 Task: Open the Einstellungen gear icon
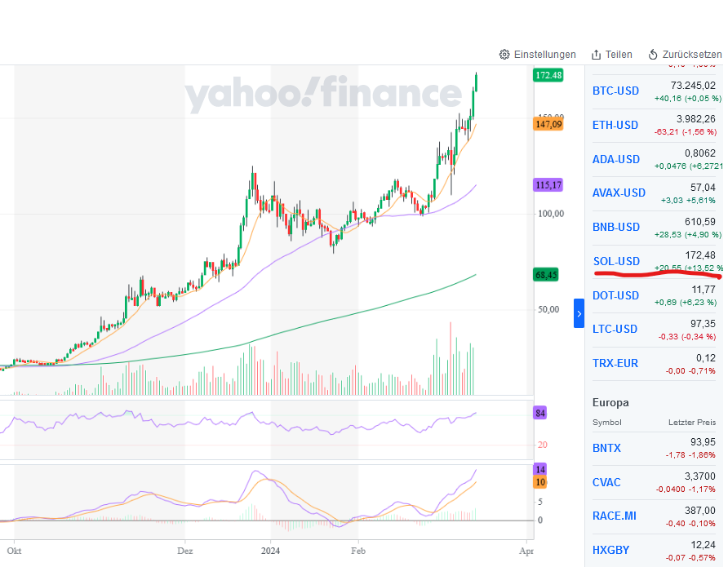point(504,55)
